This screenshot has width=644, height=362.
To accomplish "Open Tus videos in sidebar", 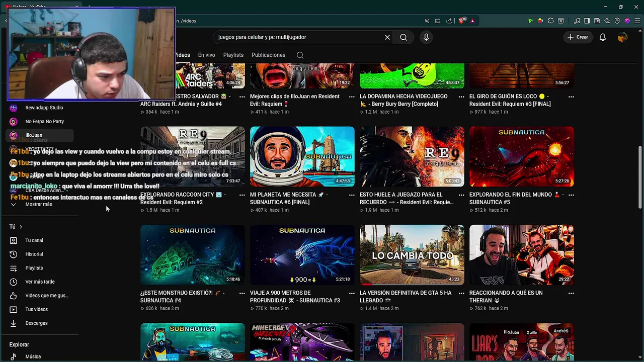I will click(x=40, y=310).
